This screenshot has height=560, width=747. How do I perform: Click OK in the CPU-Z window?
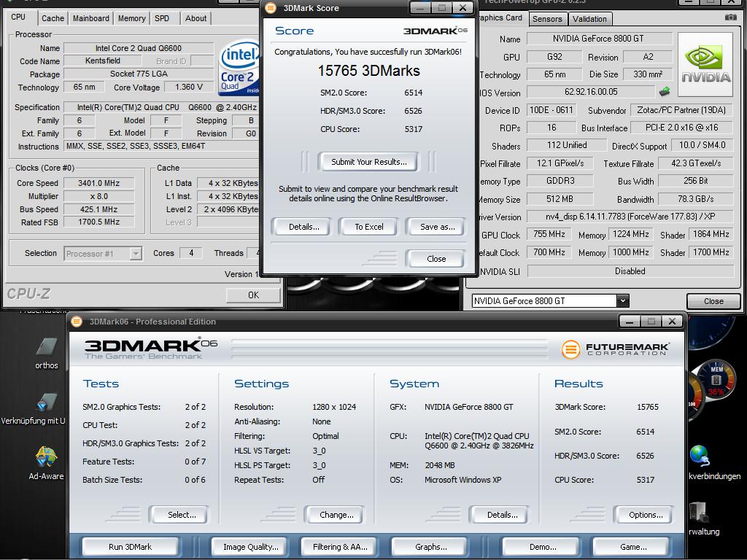(253, 295)
